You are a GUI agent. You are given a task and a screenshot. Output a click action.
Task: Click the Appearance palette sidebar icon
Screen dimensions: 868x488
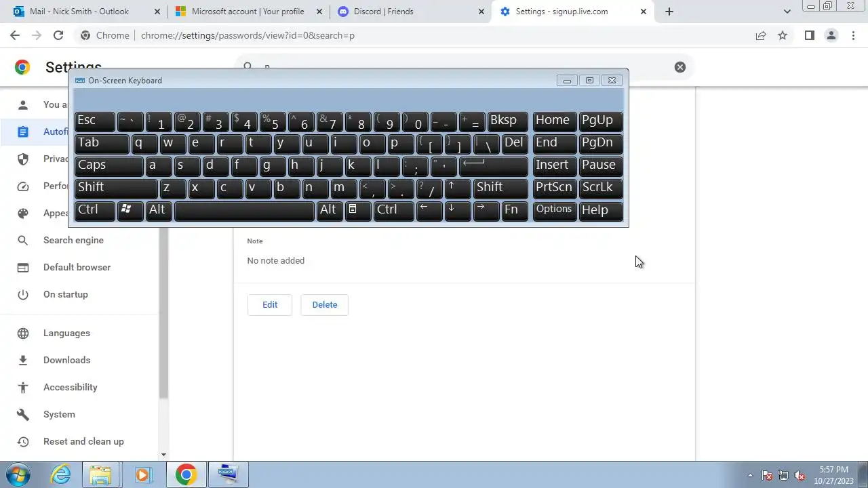(x=23, y=213)
